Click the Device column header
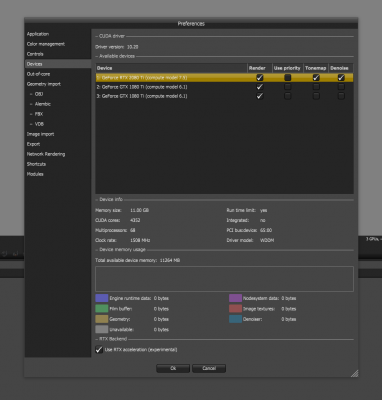The height and width of the screenshot is (400, 382). 171,68
